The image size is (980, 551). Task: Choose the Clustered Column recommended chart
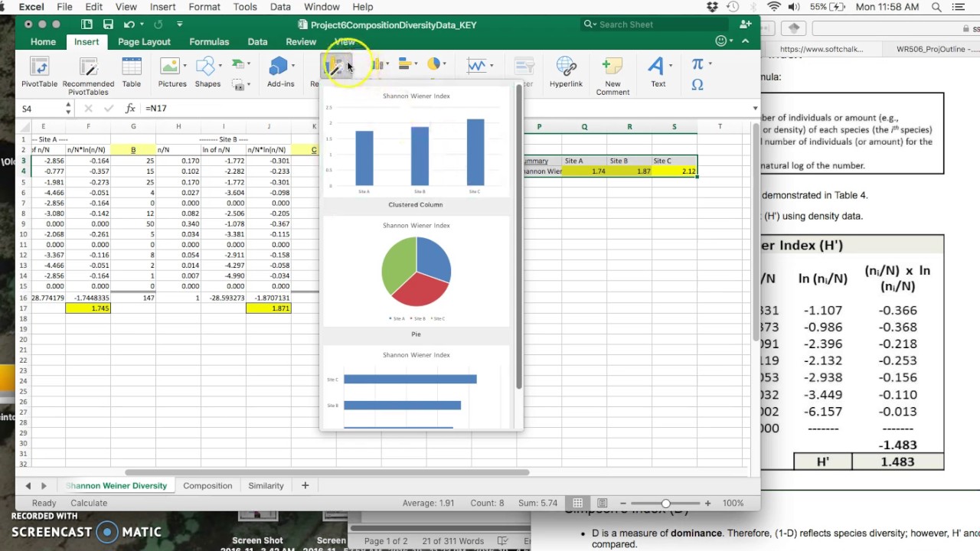pyautogui.click(x=416, y=149)
